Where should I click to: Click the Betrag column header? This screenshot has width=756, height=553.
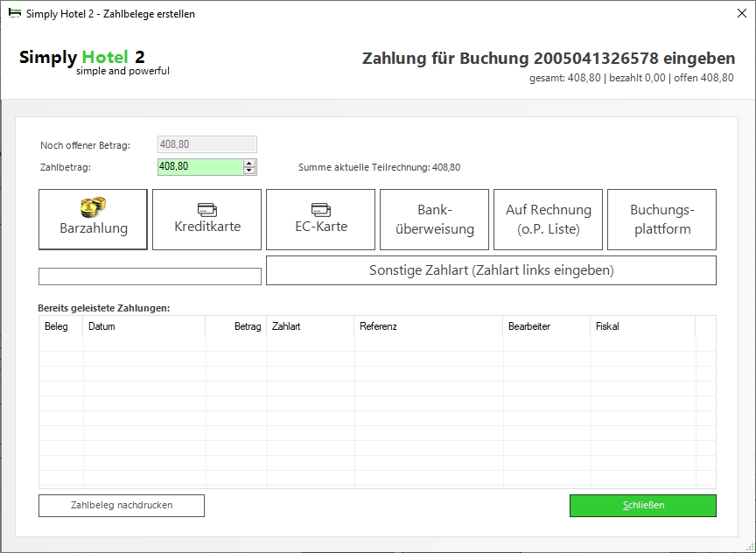tap(236, 326)
